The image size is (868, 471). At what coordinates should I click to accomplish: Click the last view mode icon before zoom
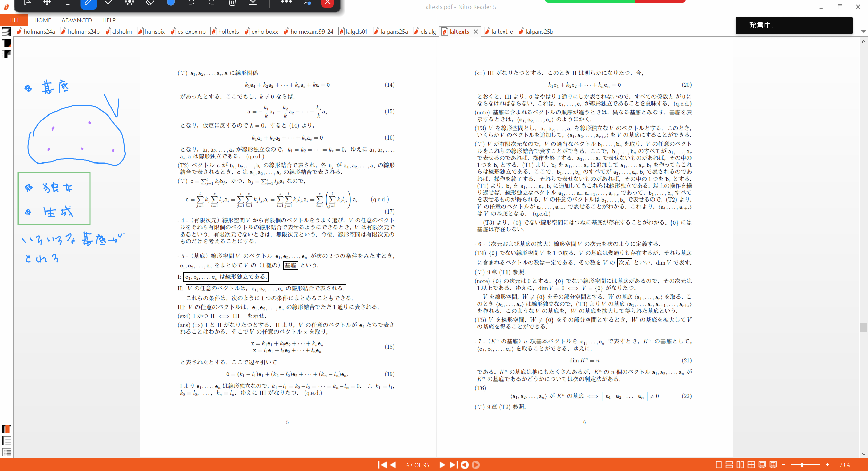pos(773,465)
